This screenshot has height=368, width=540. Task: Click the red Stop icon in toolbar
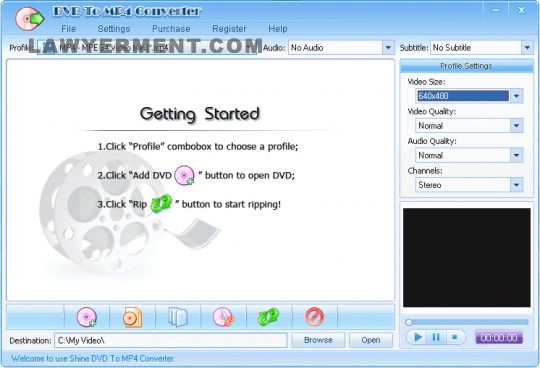pos(314,316)
